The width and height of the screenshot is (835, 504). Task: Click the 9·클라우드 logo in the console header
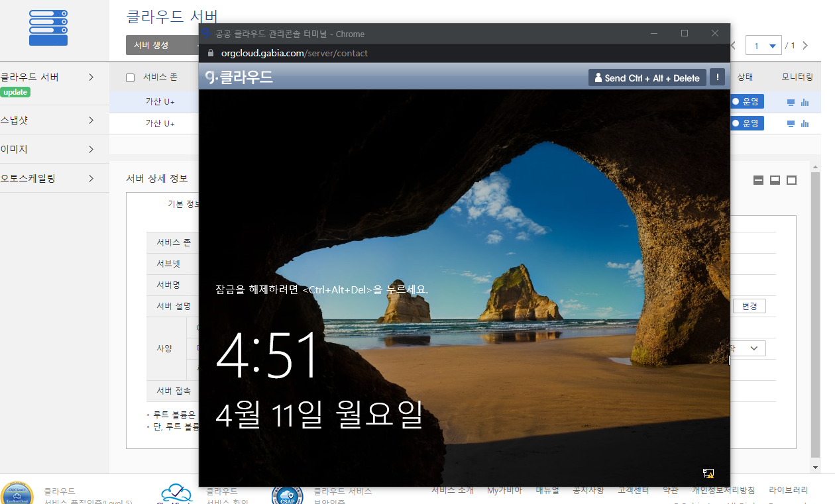239,77
